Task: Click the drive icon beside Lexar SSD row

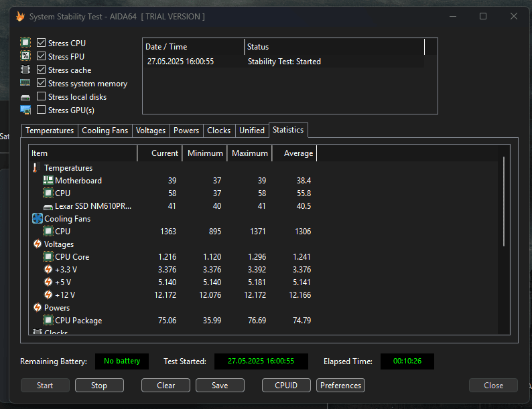Action: 48,206
